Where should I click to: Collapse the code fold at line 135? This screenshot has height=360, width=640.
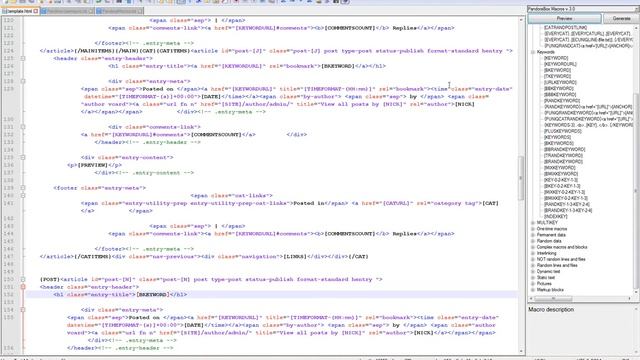[x=23, y=158]
